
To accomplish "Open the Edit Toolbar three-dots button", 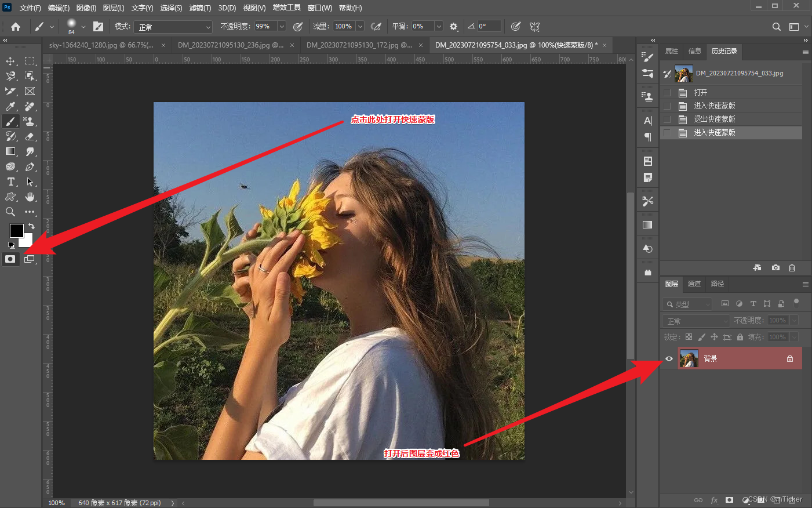I will pos(30,212).
